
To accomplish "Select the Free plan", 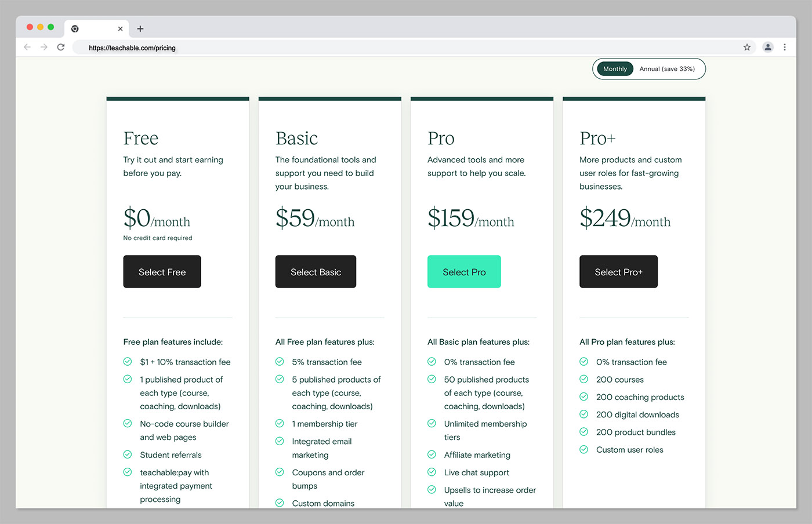I will pos(162,271).
